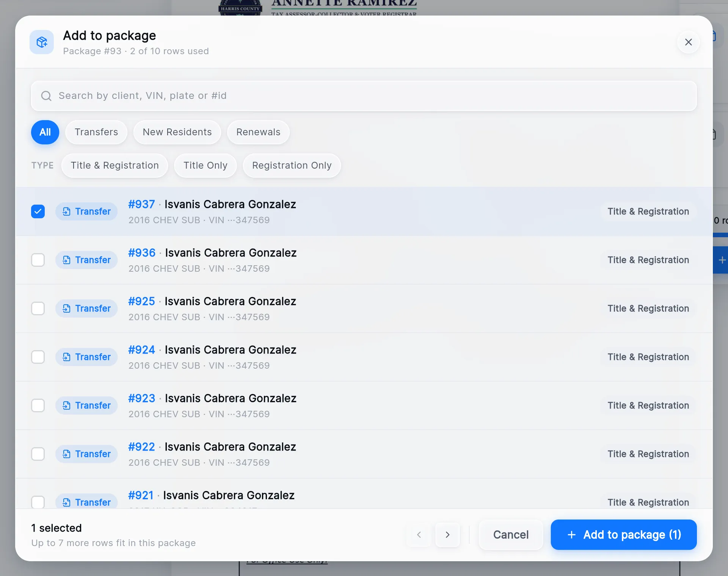Click the Transfer badge on row #922
The width and height of the screenshot is (728, 576).
[86, 454]
